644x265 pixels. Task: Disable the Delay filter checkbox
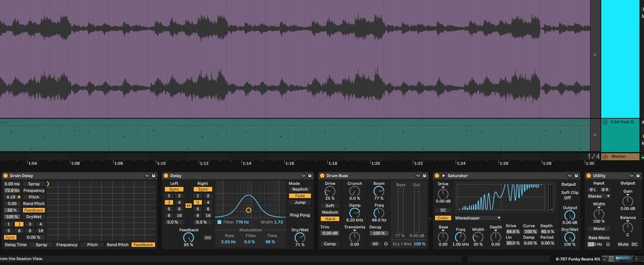pos(219,222)
